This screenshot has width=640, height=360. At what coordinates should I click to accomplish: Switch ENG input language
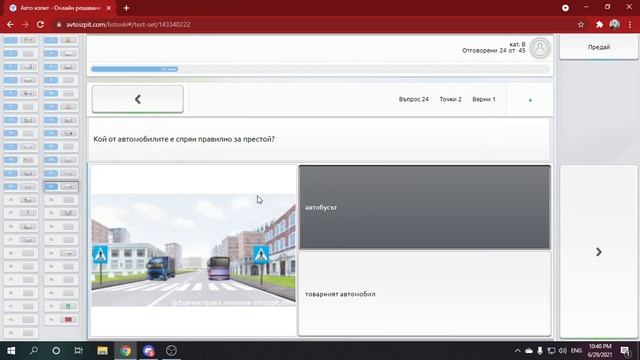[576, 351]
